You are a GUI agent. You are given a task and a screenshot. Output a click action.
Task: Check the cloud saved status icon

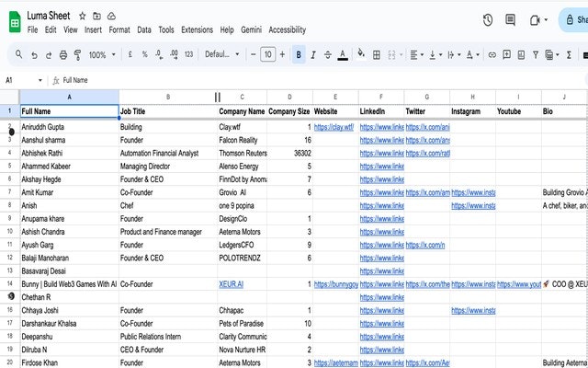click(111, 16)
